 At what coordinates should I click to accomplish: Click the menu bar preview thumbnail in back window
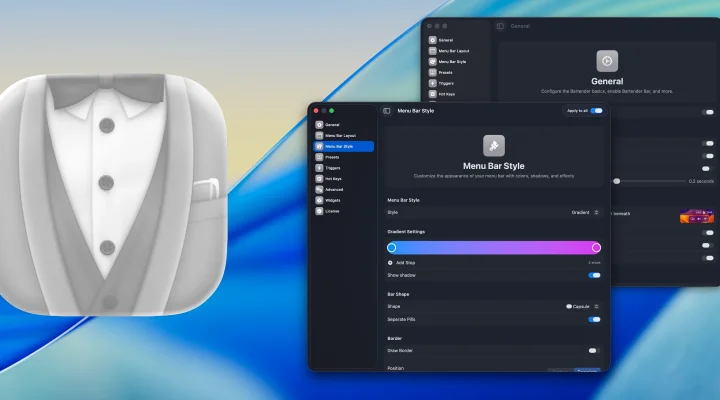pos(697,216)
